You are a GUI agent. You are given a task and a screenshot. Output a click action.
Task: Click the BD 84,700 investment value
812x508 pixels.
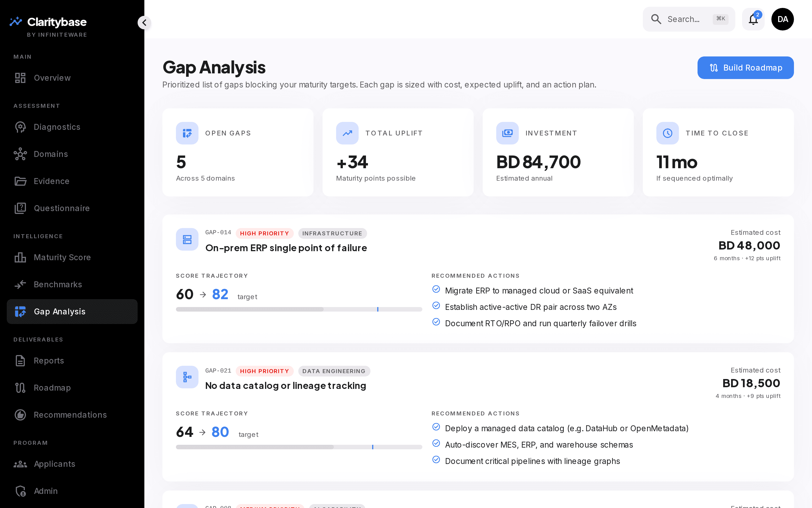538,162
